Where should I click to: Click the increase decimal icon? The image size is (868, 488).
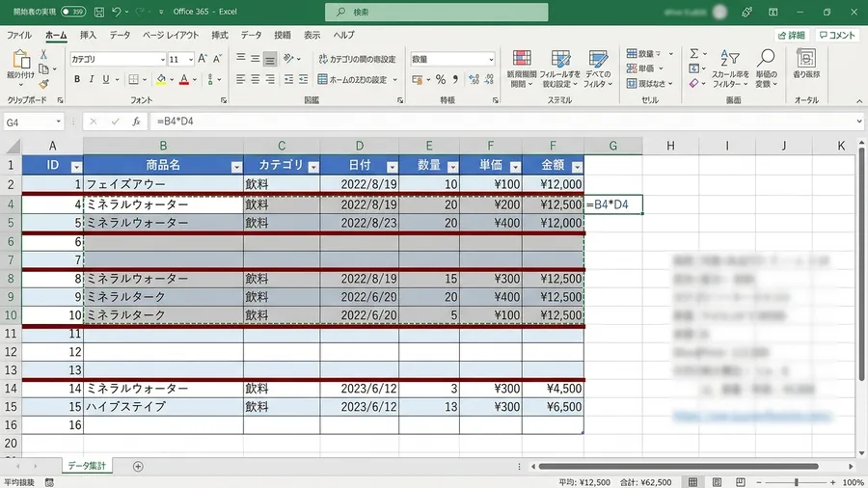point(474,80)
